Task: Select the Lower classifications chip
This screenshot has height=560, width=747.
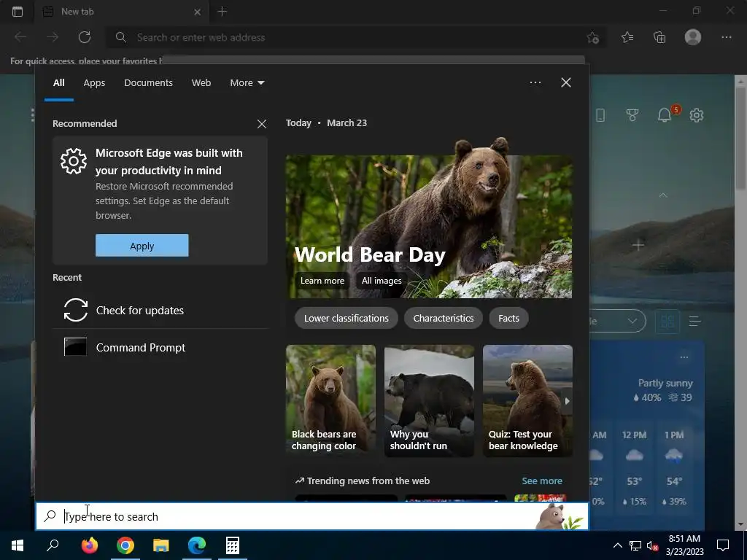Action: pos(347,318)
